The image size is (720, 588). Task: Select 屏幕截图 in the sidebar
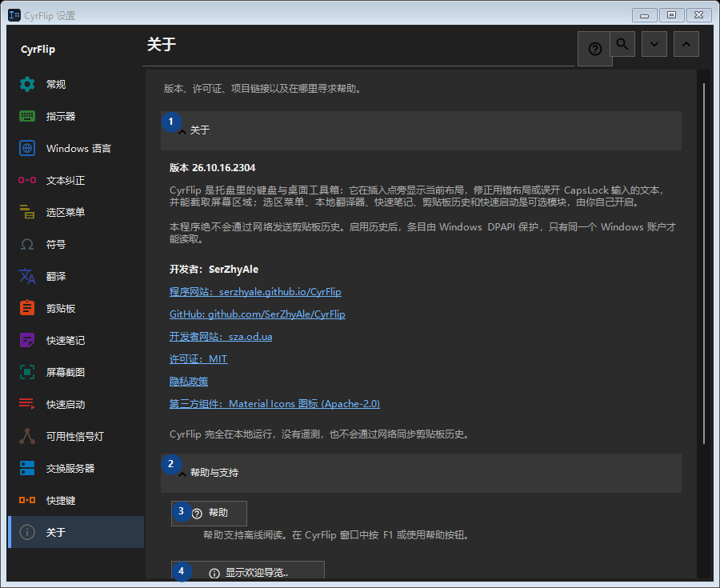[76, 372]
